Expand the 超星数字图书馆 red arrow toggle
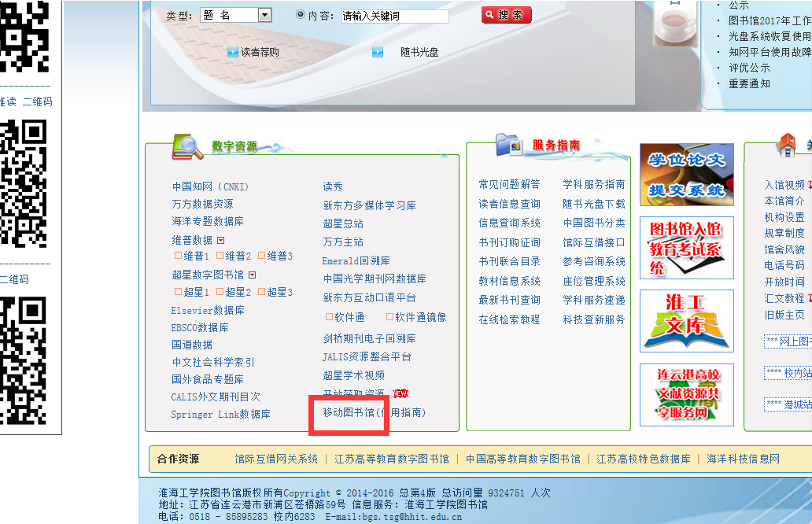 [252, 275]
